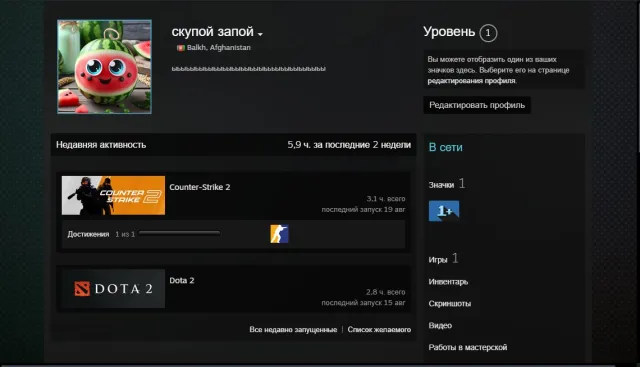Click the profile name скупой запой
Viewport: 640px width, 367px height.
click(x=212, y=31)
